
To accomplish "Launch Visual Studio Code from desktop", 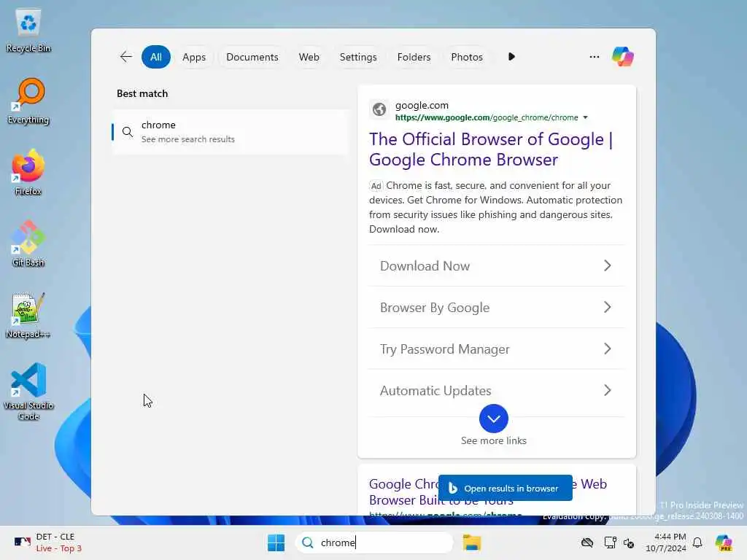I will point(28,392).
